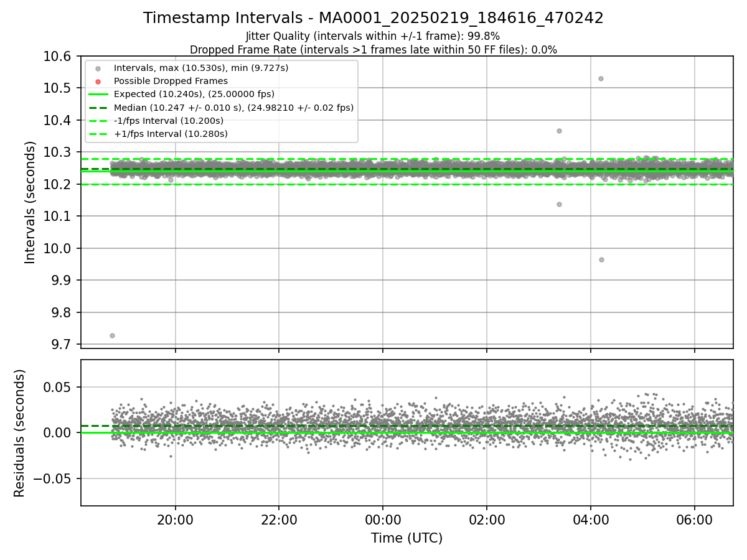Click legend entry 'Possible Dropped Frames'
The height and width of the screenshot is (560, 747).
pos(171,81)
